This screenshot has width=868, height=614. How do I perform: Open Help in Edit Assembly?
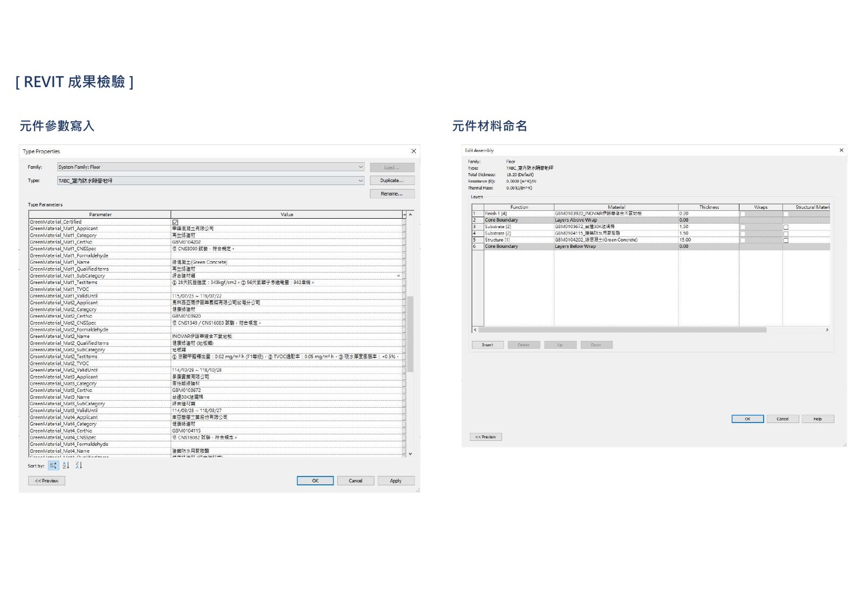(x=818, y=419)
